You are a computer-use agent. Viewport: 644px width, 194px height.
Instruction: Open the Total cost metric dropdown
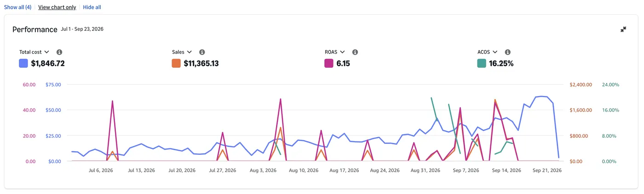pos(34,53)
